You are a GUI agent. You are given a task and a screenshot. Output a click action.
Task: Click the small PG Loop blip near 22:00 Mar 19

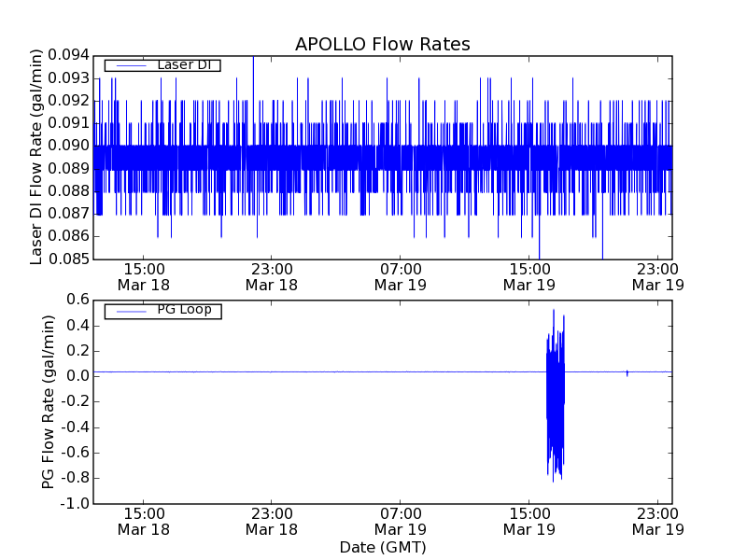627,372
